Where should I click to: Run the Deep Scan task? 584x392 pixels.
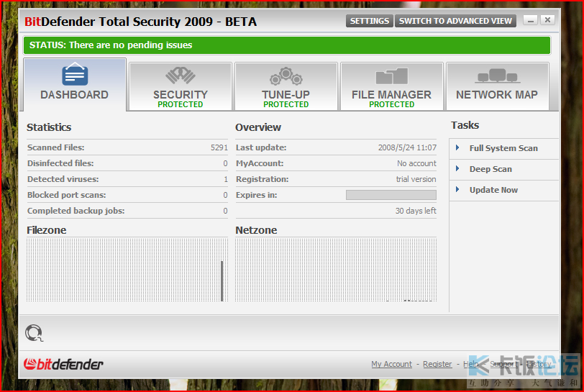[491, 169]
